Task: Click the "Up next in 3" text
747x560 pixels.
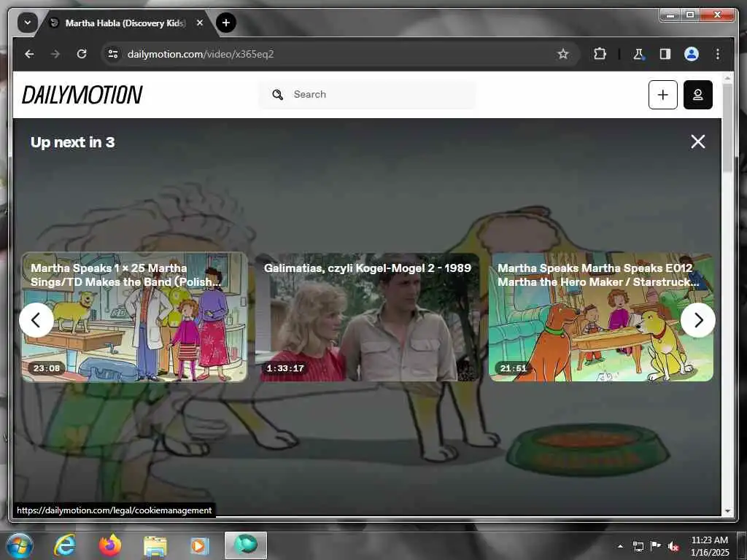Action: coord(72,142)
